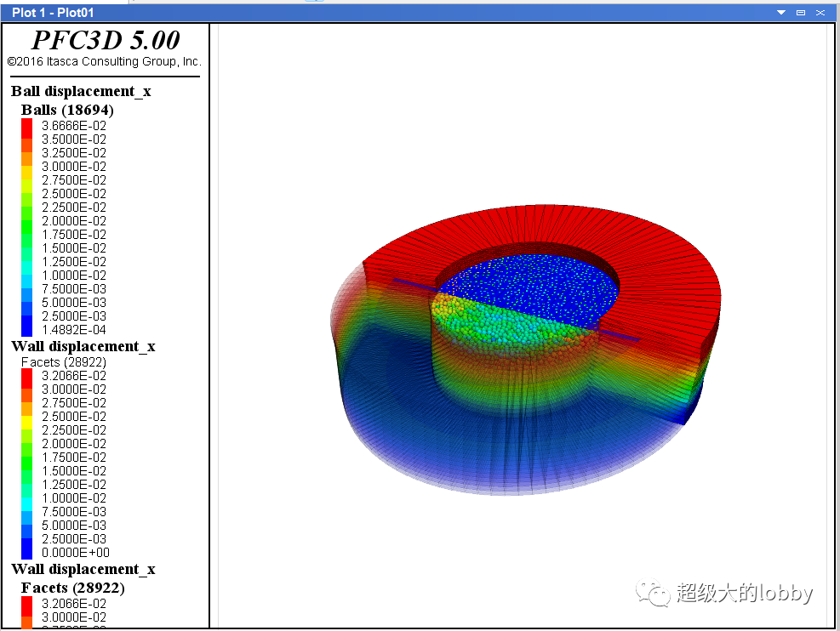Click the 3.5000E-02 ball legend value
This screenshot has height=631, width=840.
click(74, 139)
